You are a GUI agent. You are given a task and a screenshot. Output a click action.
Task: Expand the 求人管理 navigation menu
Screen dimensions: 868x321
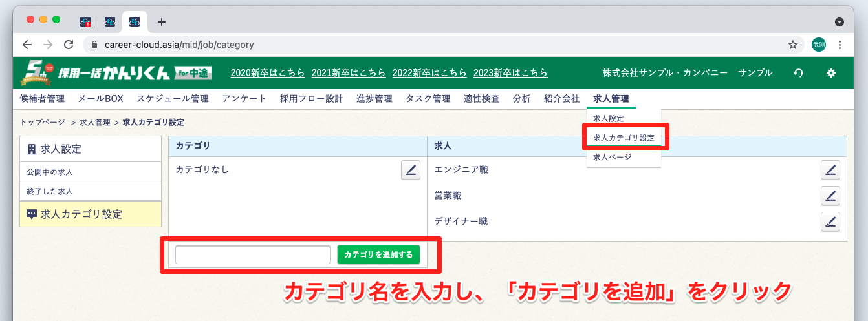click(611, 99)
